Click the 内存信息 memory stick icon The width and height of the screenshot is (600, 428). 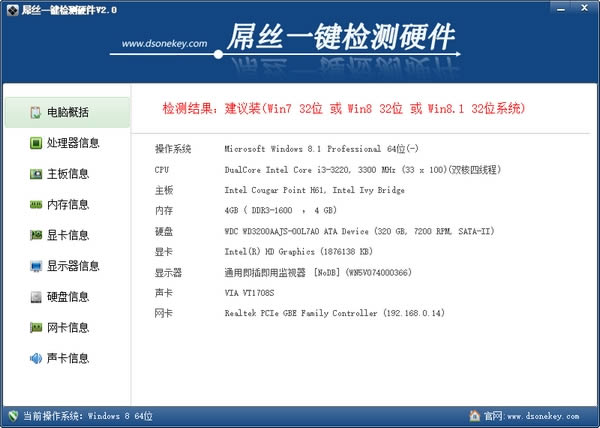point(36,205)
